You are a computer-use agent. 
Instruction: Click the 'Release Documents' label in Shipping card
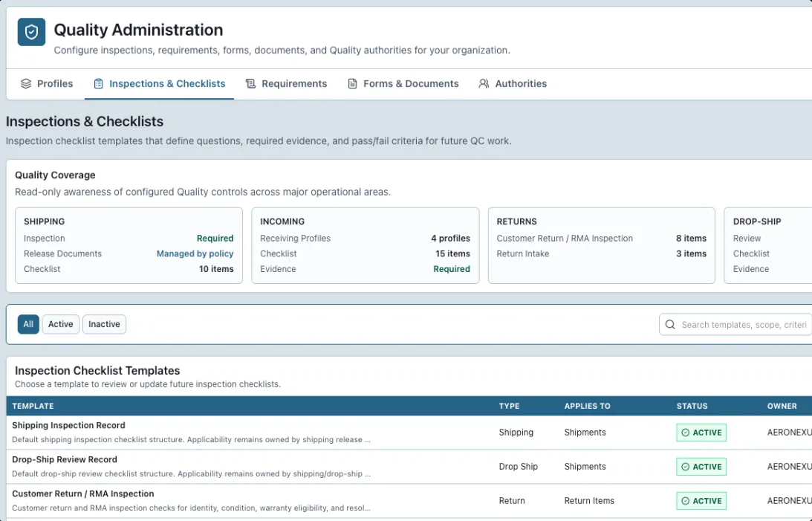(62, 253)
